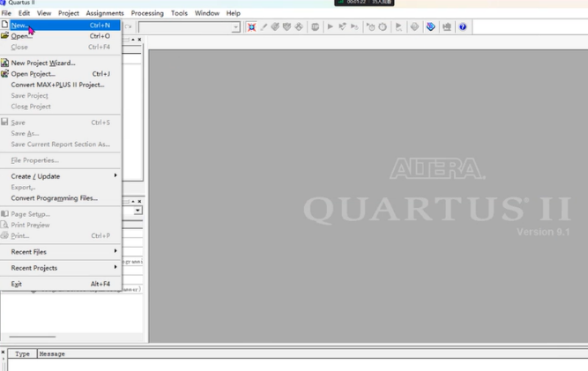Open the Edit menu
The image size is (588, 371).
pyautogui.click(x=24, y=13)
